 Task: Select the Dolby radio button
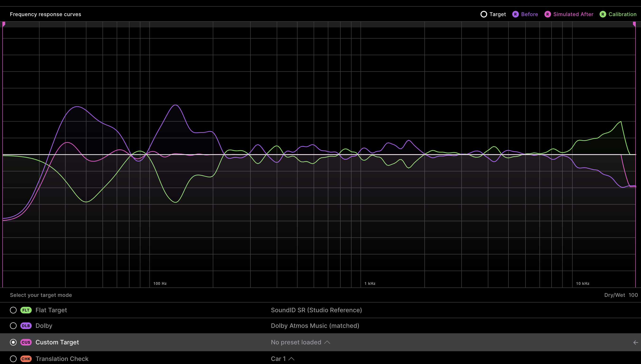click(x=13, y=326)
